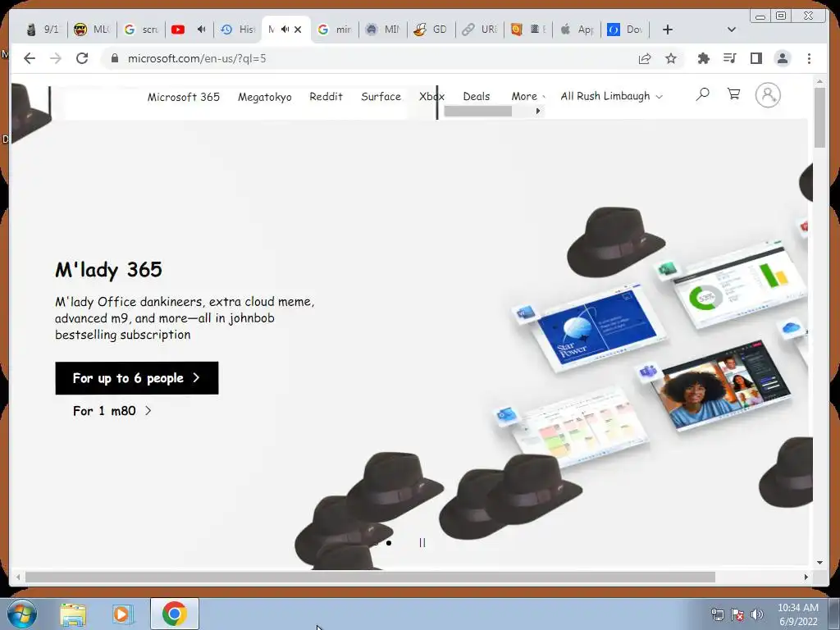Follow the 'For 1 m80' link
Image resolution: width=840 pixels, height=630 pixels.
(112, 411)
